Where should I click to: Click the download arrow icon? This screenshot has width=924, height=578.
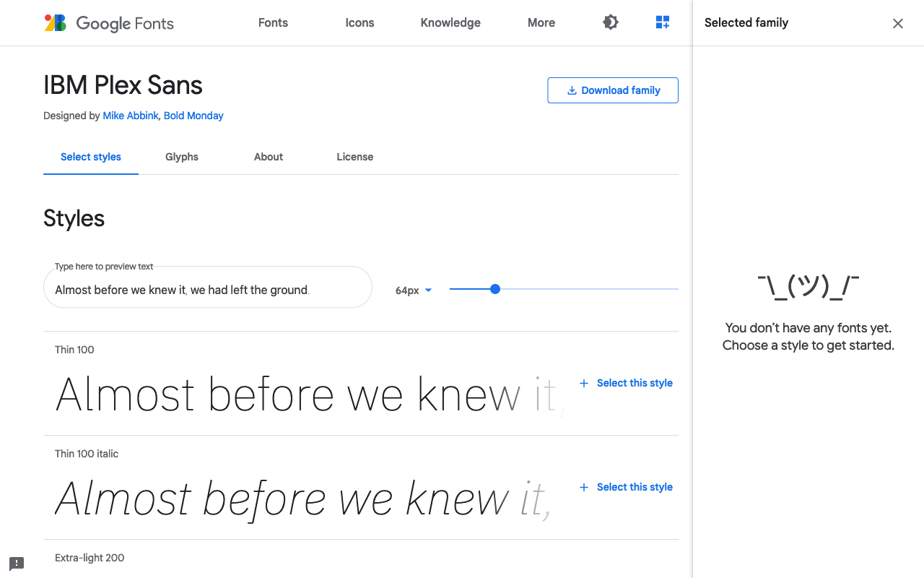tap(572, 90)
